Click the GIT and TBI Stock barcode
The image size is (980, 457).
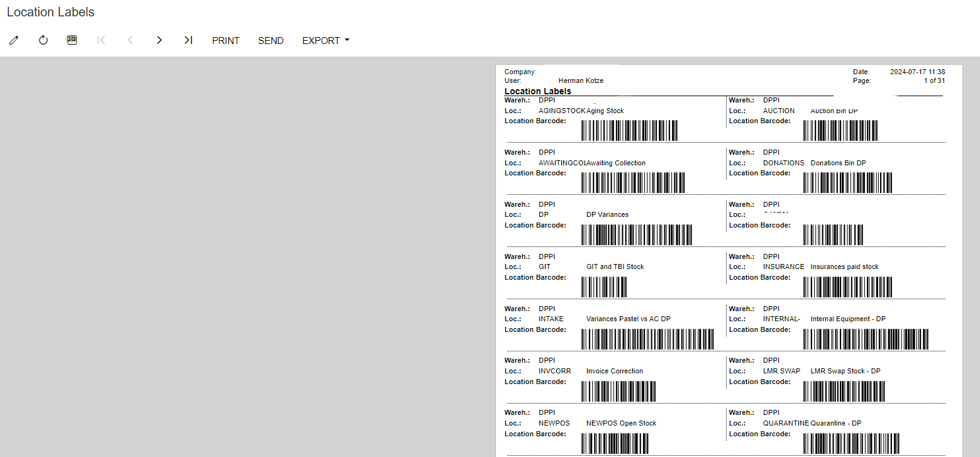click(603, 287)
